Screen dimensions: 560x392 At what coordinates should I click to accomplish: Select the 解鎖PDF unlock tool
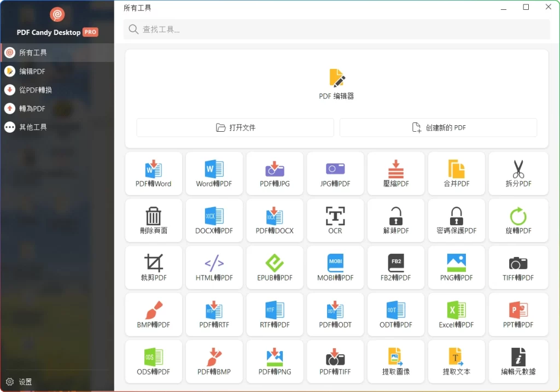click(x=396, y=220)
